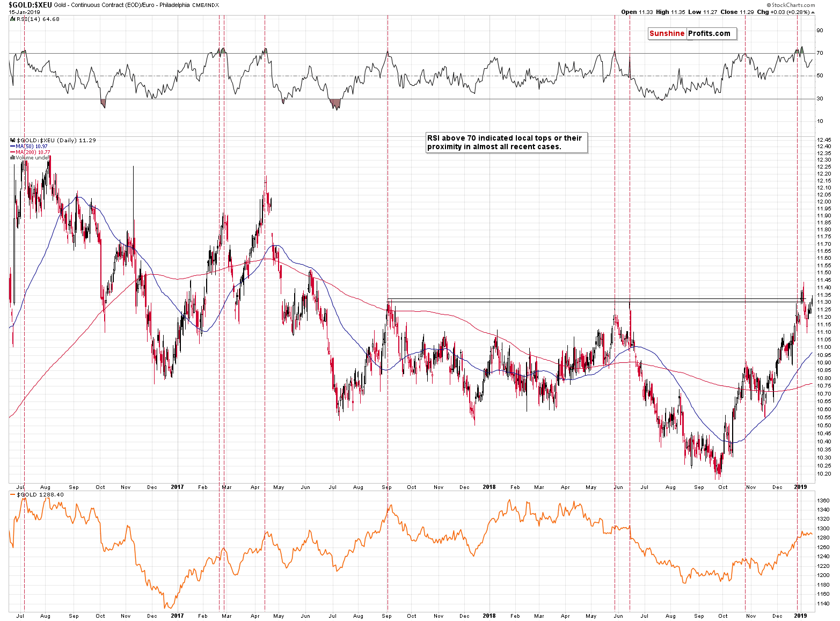Click the 2019 year label under the $GOLD panel
This screenshot has width=840, height=621.
(x=800, y=616)
